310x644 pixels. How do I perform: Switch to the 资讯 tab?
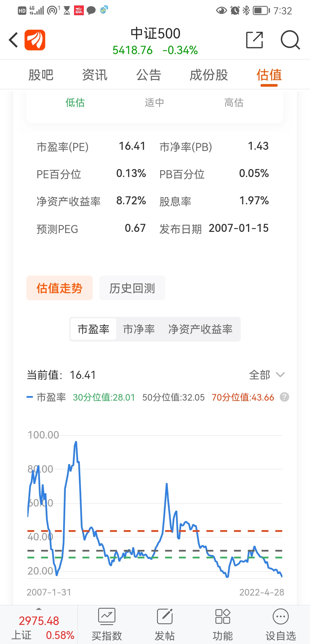pos(95,75)
